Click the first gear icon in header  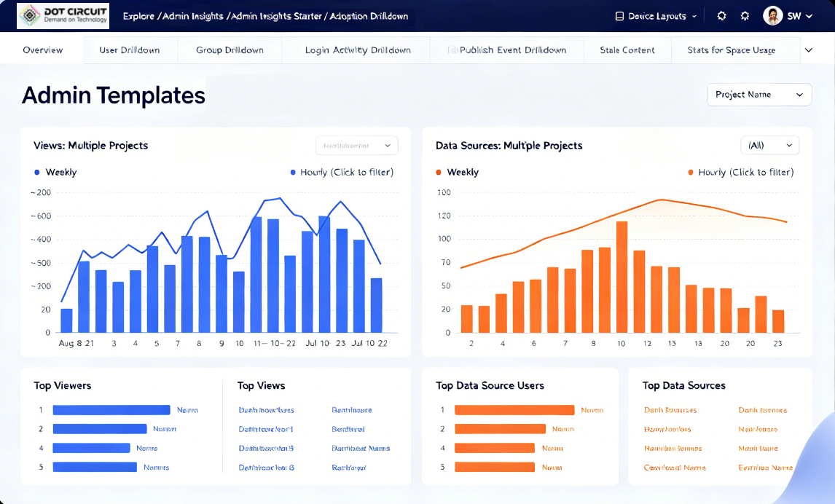tap(721, 16)
